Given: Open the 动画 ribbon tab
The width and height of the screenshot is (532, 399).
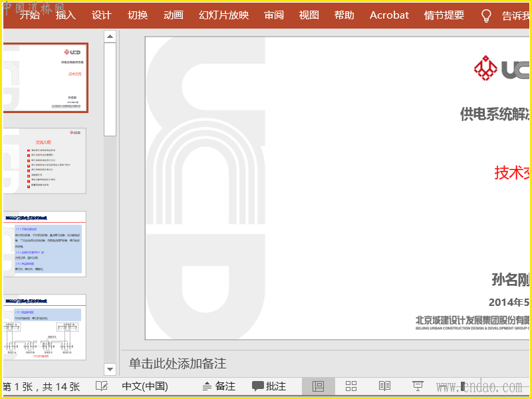Looking at the screenshot, I should pos(174,15).
